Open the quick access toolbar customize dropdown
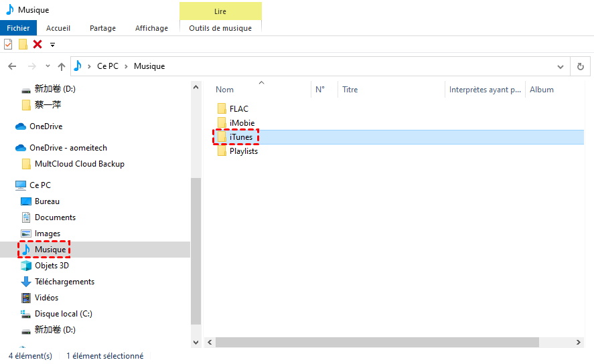Viewport: 594px width, 364px height. tap(52, 45)
